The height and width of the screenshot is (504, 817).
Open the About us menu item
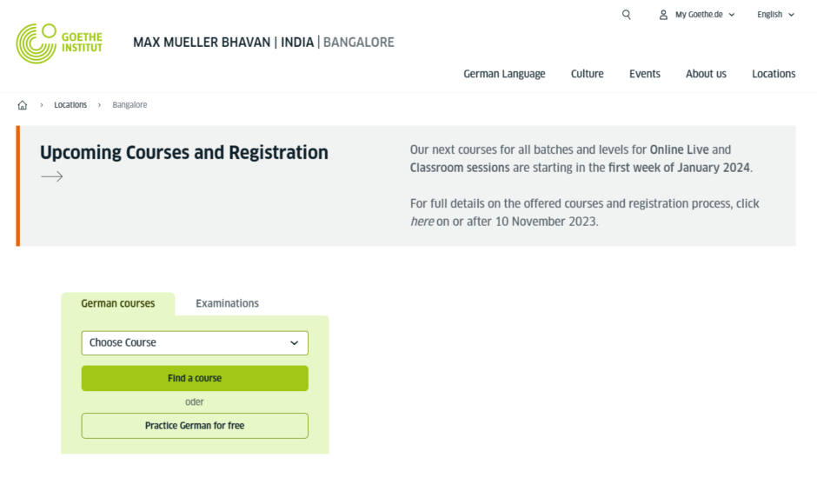(x=706, y=74)
